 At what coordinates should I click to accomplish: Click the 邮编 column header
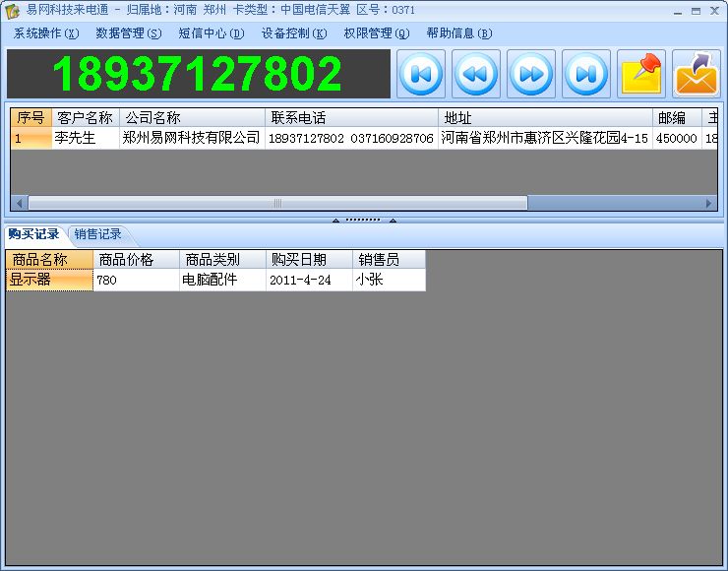(677, 117)
